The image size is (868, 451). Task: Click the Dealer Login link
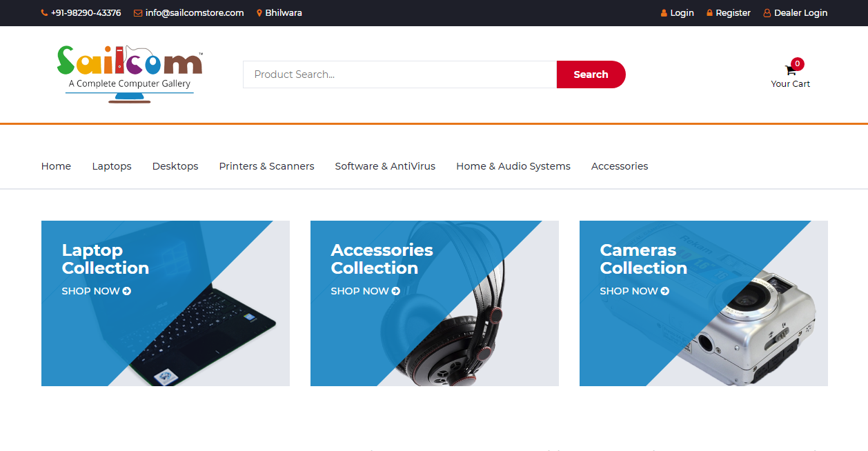(x=800, y=13)
